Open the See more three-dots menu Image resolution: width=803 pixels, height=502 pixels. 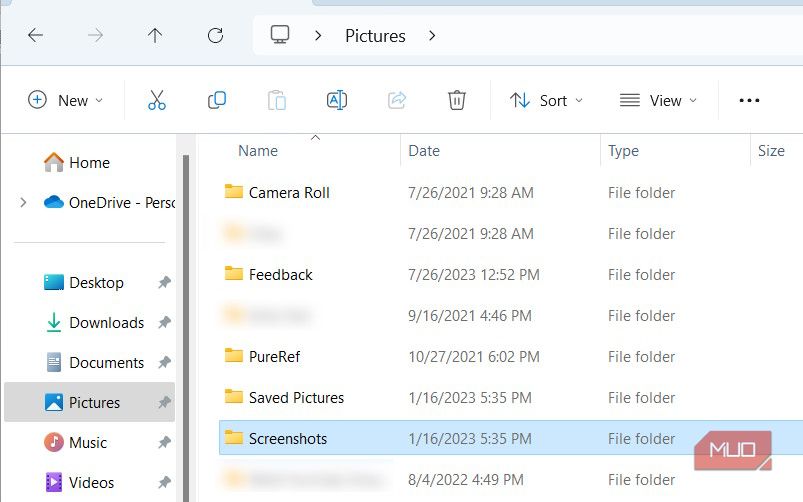click(x=749, y=100)
